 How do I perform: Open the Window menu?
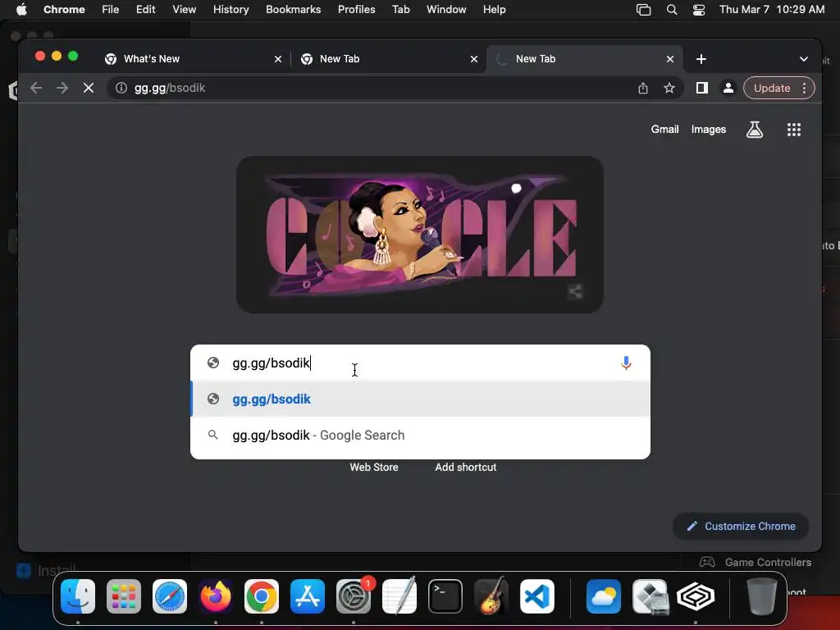pyautogui.click(x=446, y=9)
